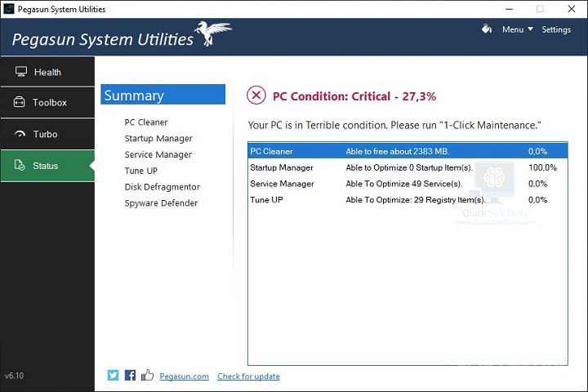The width and height of the screenshot is (588, 392).
Task: Select the Status section
Action: coord(47,166)
